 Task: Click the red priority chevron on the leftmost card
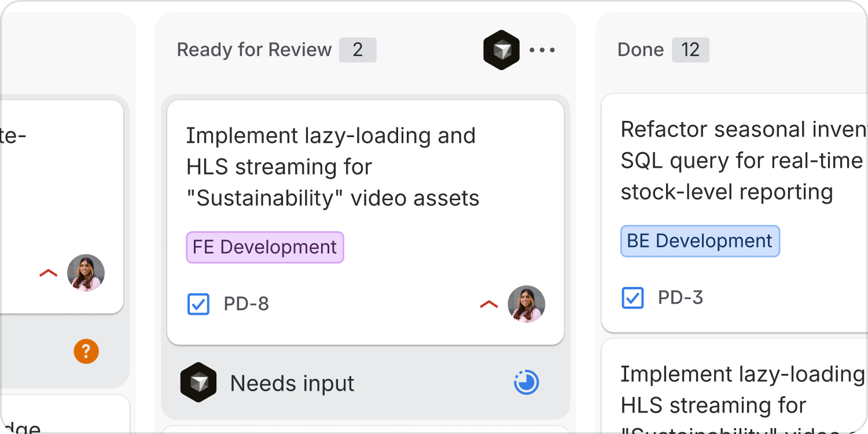(49, 273)
